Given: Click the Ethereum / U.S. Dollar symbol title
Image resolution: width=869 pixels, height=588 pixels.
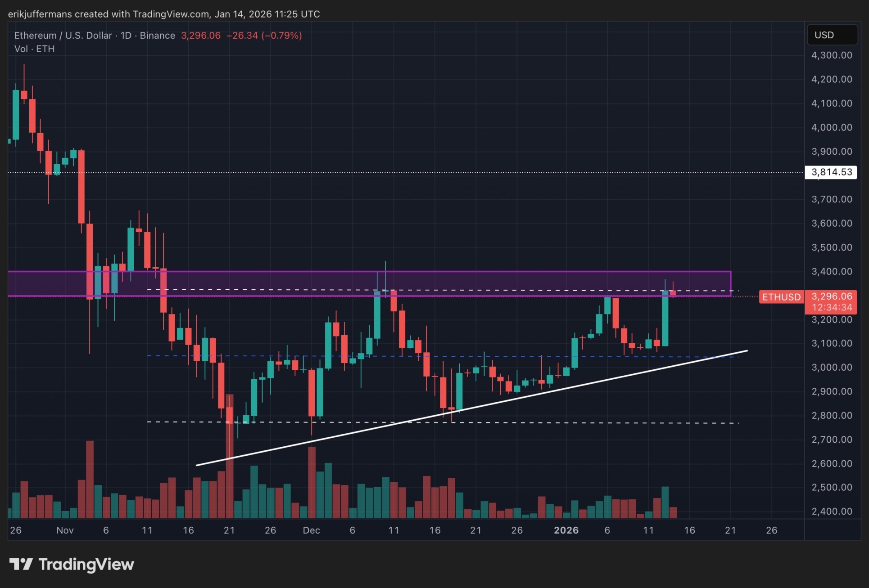Looking at the screenshot, I should coord(63,36).
